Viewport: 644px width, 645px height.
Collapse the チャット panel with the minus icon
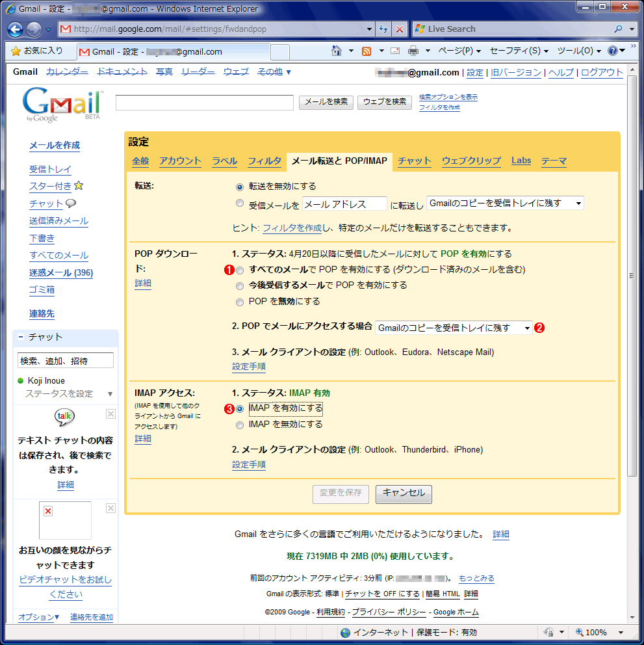[21, 337]
